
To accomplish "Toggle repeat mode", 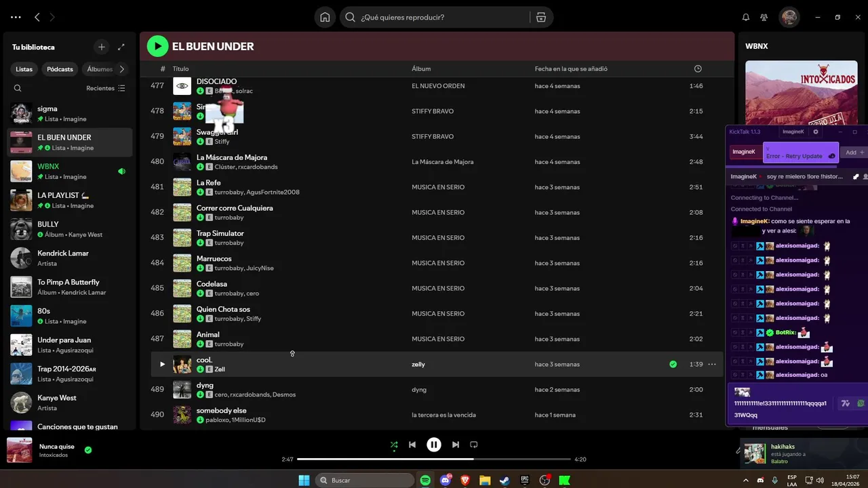I will pyautogui.click(x=474, y=445).
